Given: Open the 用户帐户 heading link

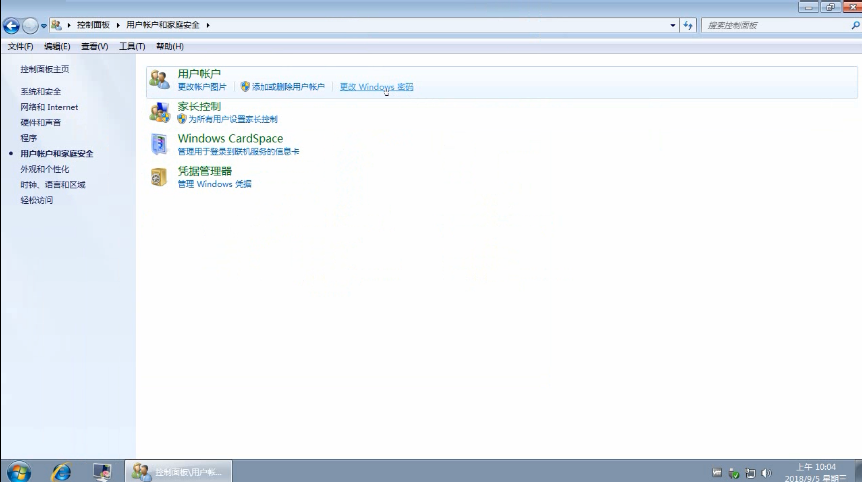Looking at the screenshot, I should click(199, 74).
